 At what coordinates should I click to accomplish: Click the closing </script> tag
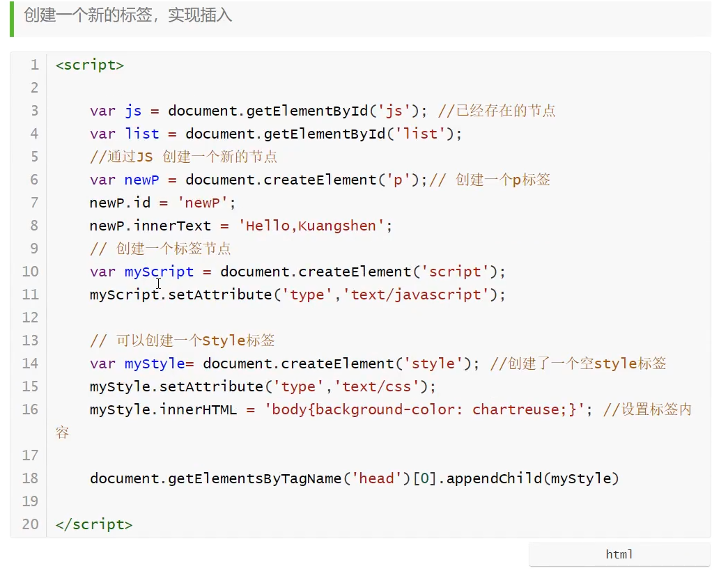click(x=94, y=524)
